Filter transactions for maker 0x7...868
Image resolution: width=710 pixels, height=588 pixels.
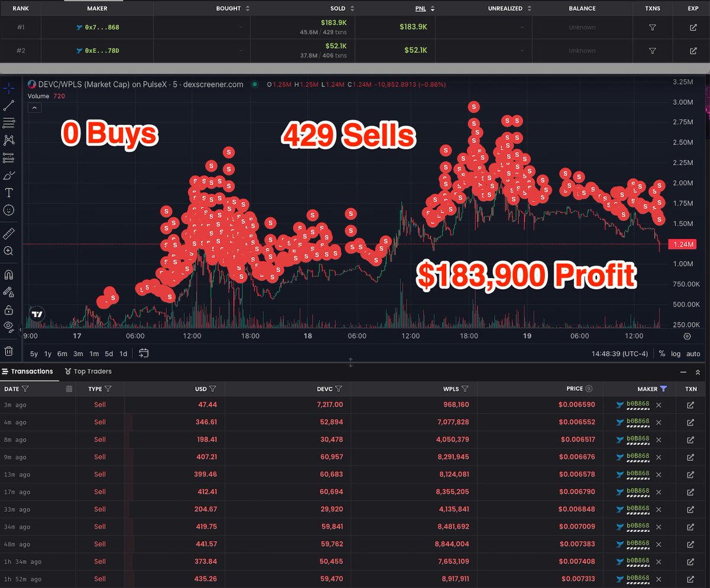pos(652,28)
